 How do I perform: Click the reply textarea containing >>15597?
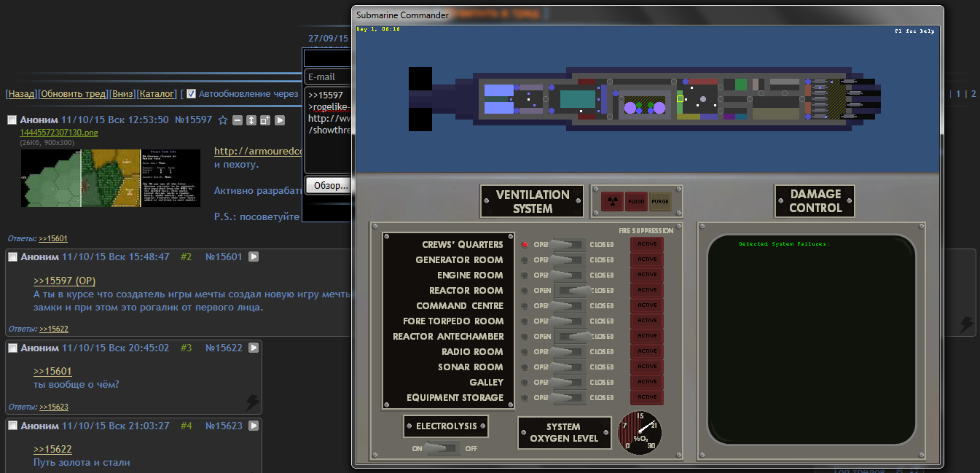328,130
